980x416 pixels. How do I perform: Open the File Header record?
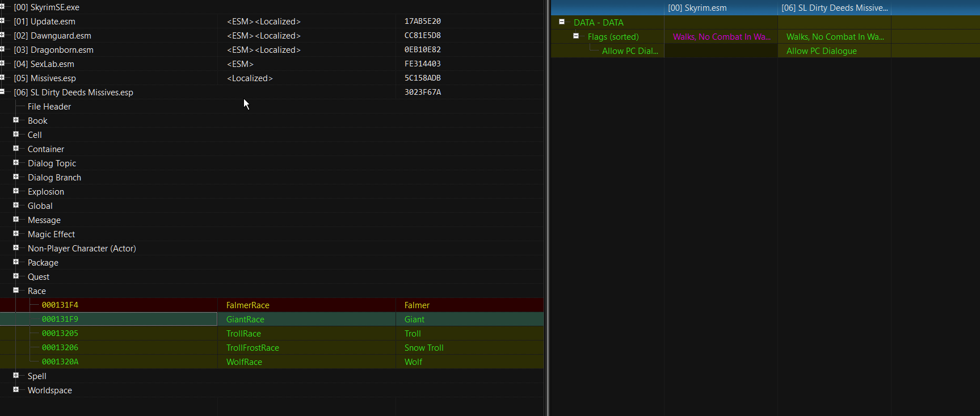click(49, 107)
